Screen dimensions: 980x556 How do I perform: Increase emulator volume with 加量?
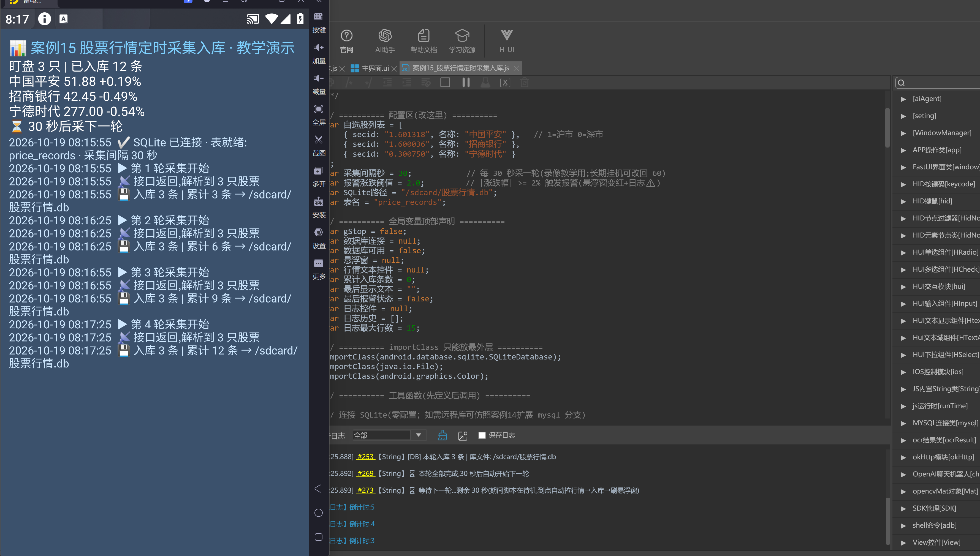tap(319, 53)
